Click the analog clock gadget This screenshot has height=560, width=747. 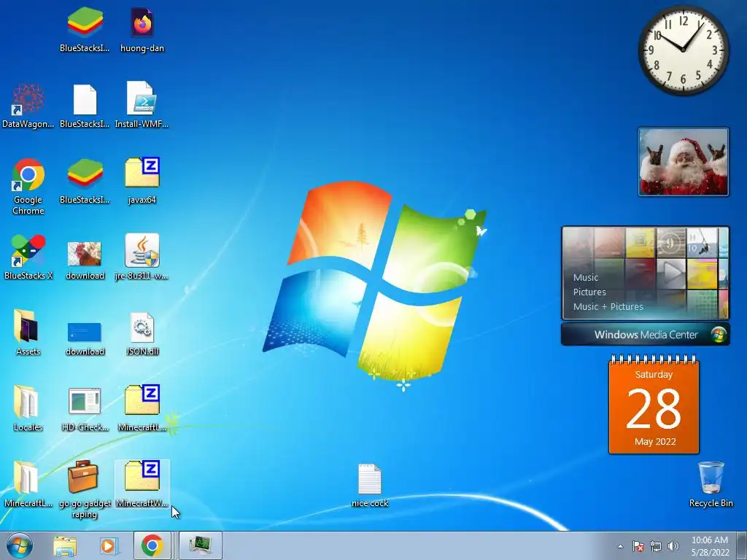(683, 50)
